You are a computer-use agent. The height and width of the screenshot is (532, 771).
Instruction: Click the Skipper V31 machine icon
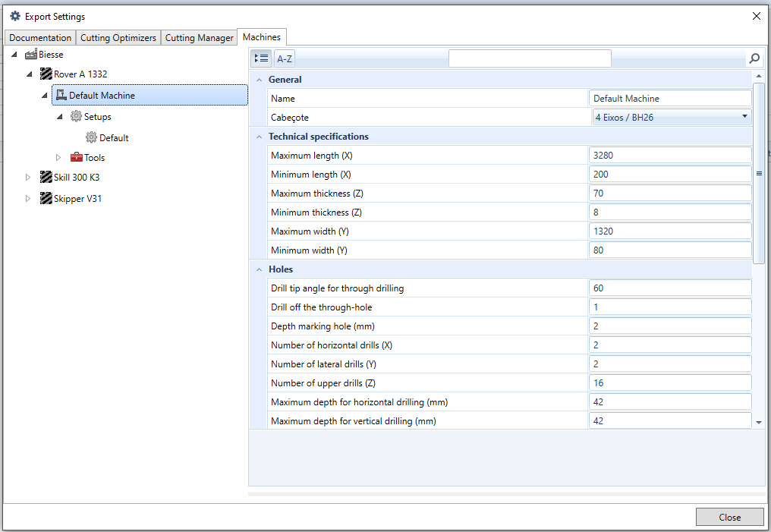[46, 198]
